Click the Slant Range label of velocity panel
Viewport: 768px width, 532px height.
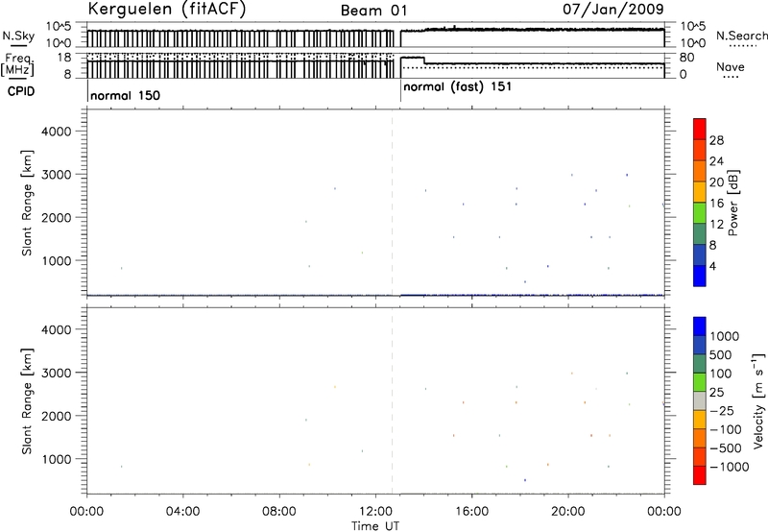[x=27, y=401]
